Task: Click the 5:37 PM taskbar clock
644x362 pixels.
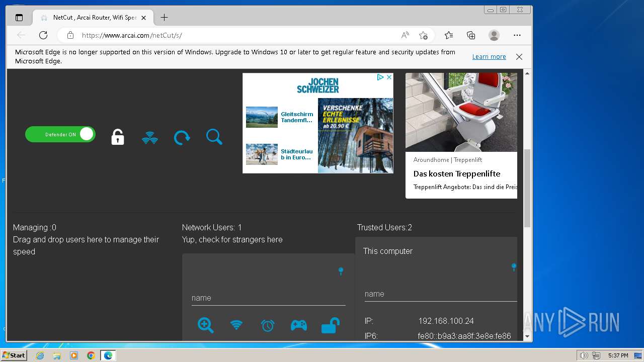Action: 618,355
